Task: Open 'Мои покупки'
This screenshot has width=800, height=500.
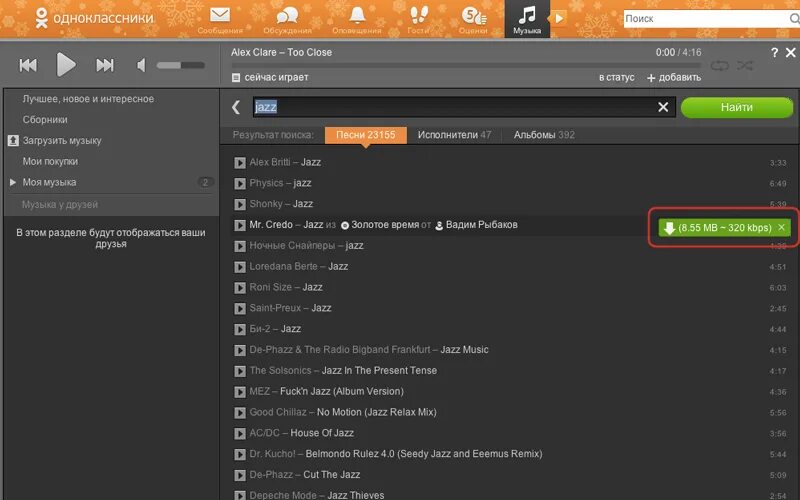Action: pyautogui.click(x=50, y=161)
